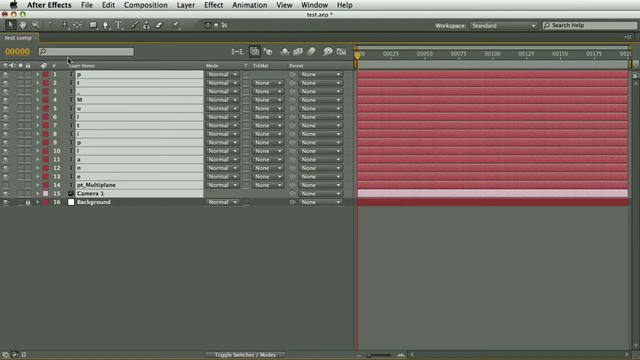The image size is (640, 360).
Task: Open the Composition menu
Action: pyautogui.click(x=145, y=5)
